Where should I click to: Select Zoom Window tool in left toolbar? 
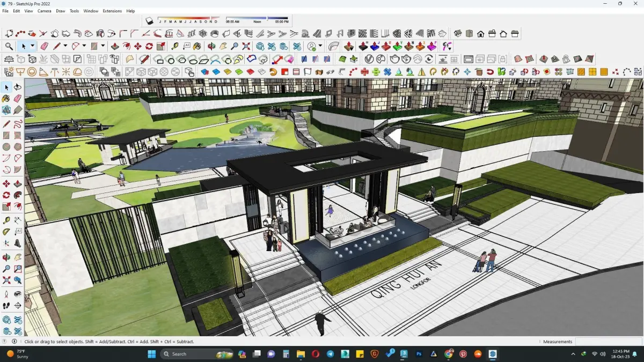click(x=18, y=269)
